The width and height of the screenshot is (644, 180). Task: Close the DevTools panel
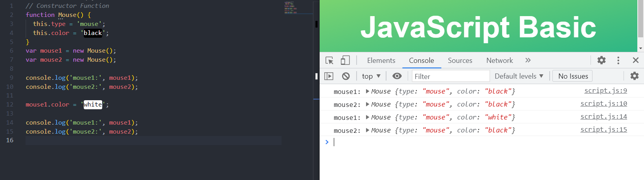636,60
